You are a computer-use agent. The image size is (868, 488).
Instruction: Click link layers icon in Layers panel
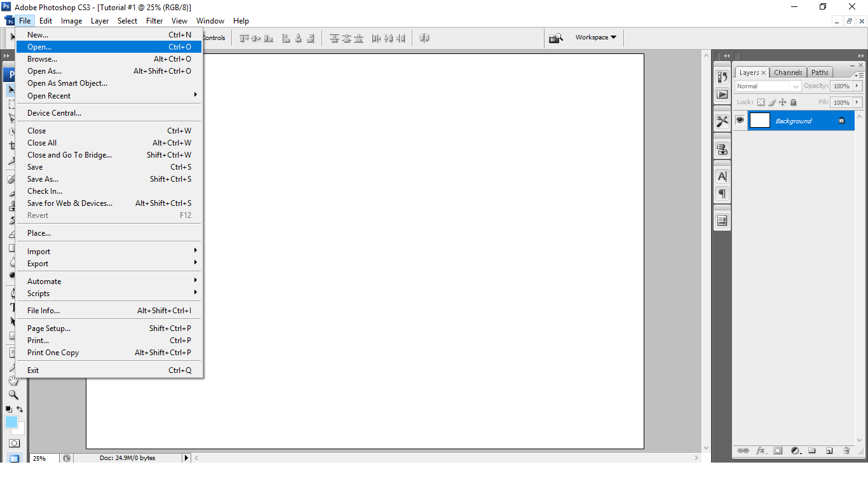coord(743,451)
